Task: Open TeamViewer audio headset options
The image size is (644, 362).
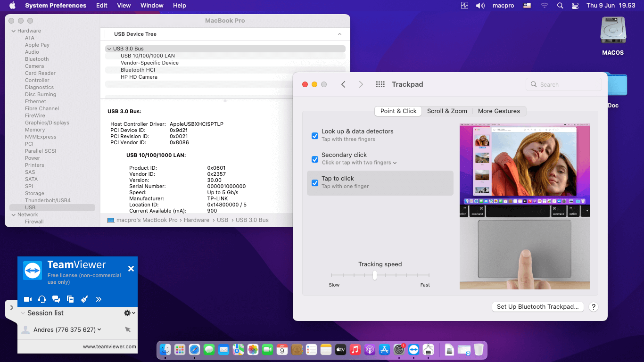Action: (x=42, y=299)
